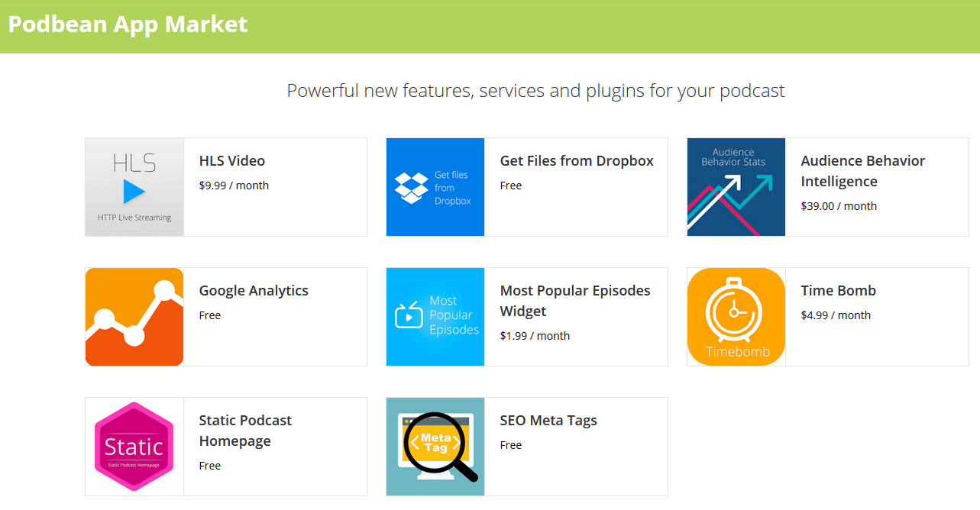Click the Timebomb alarm clock icon
The image size is (980, 510).
(x=736, y=316)
